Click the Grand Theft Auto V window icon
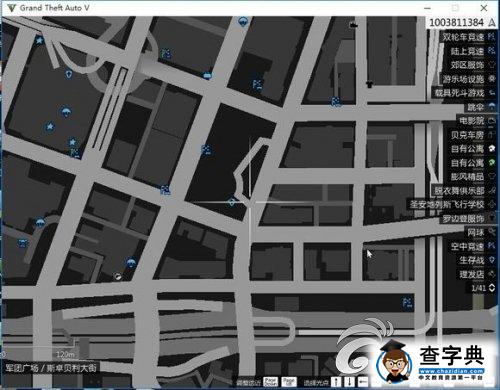 11,8
